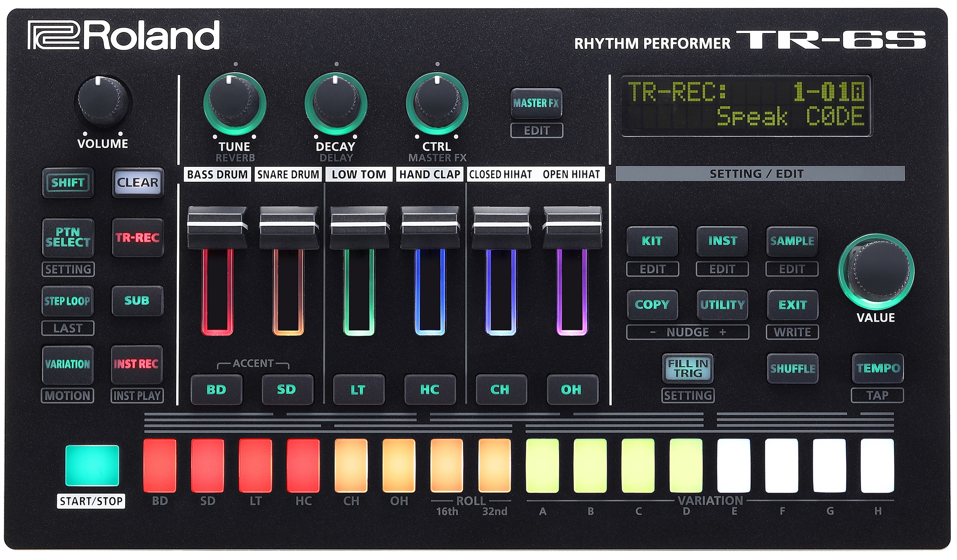Tap Variation H white pad
This screenshot has height=560, width=957.
[877, 466]
